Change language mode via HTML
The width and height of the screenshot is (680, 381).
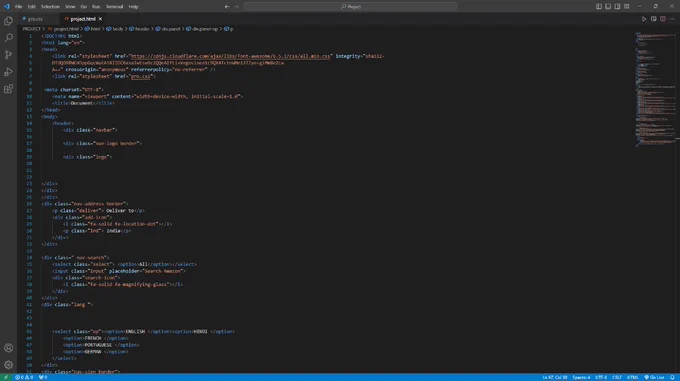pos(633,378)
